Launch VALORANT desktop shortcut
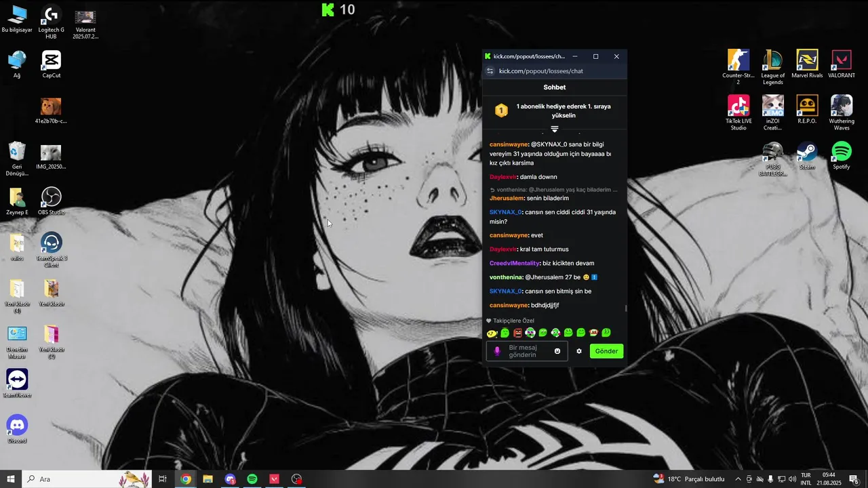868x488 pixels. 842,64
